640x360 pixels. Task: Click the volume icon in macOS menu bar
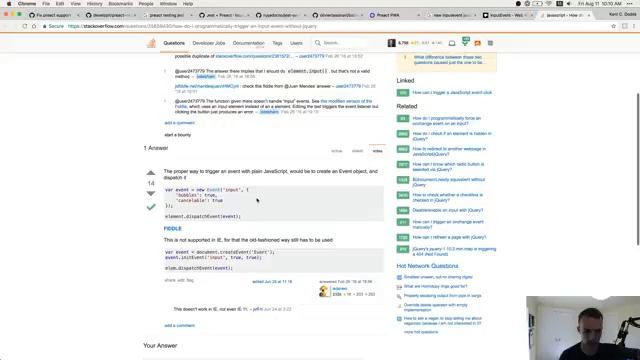pos(569,4)
